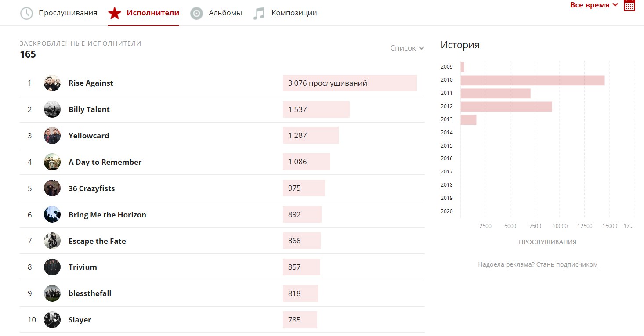Screen dimensions: 644x336
Task: Open the Список view dropdown
Action: point(407,48)
